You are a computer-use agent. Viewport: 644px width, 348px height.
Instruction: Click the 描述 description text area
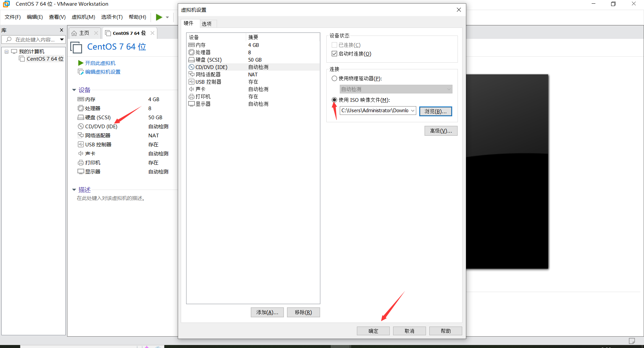pyautogui.click(x=111, y=198)
